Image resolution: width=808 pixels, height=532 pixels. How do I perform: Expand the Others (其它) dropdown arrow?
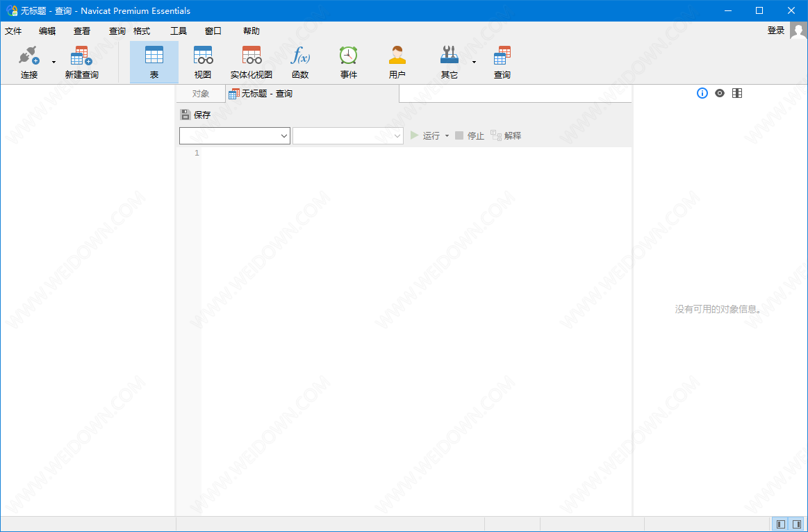tap(474, 62)
